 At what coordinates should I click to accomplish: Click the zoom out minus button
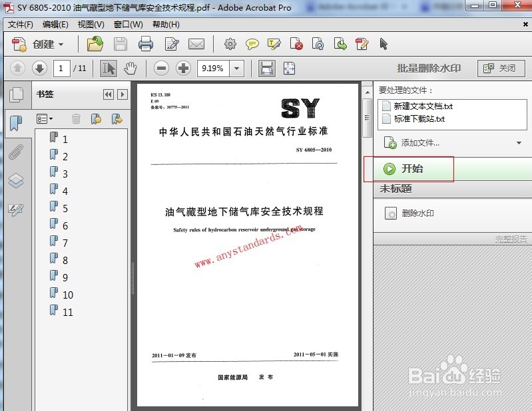click(x=161, y=68)
